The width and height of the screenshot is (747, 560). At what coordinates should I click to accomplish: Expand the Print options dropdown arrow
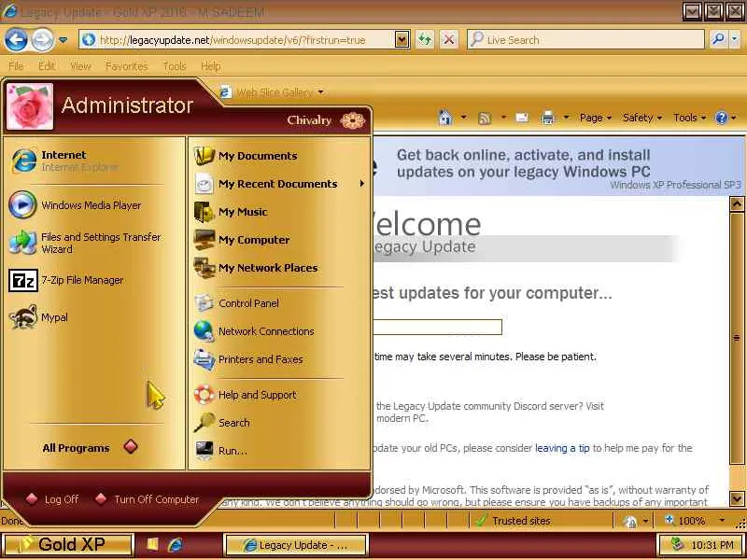(567, 118)
